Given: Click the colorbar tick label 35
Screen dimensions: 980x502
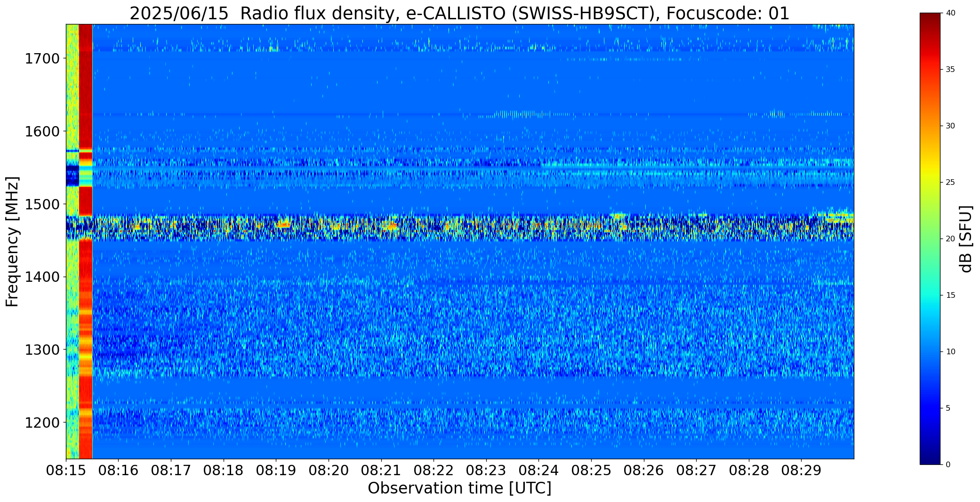Looking at the screenshot, I should 950,70.
